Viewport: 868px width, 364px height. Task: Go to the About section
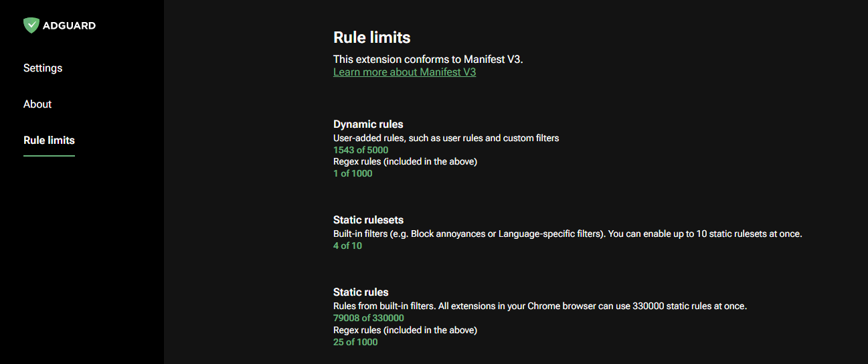point(37,104)
